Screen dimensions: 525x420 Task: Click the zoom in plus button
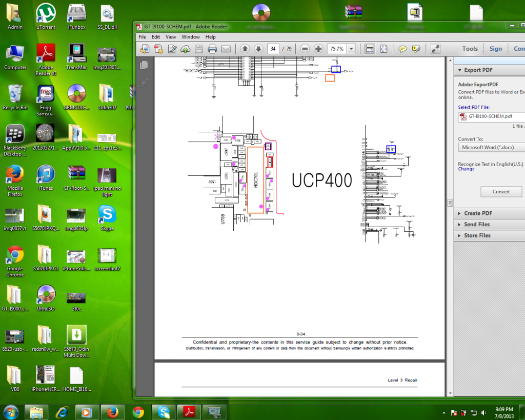(318, 49)
